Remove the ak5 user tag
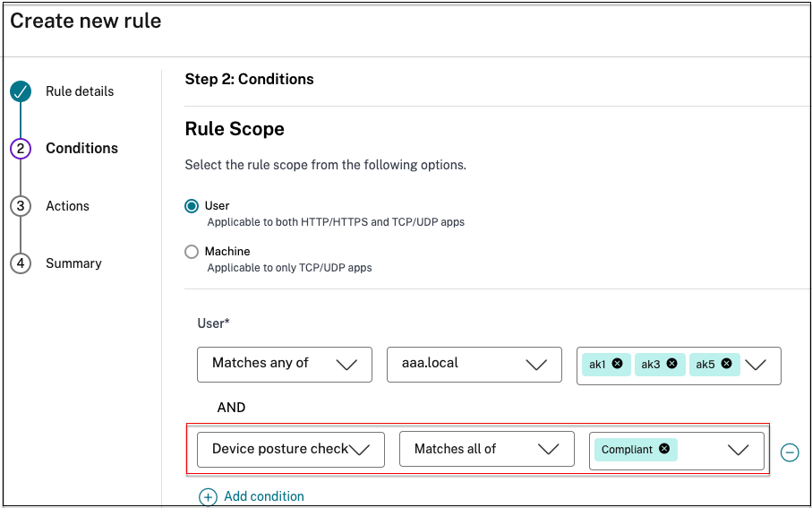 click(726, 364)
